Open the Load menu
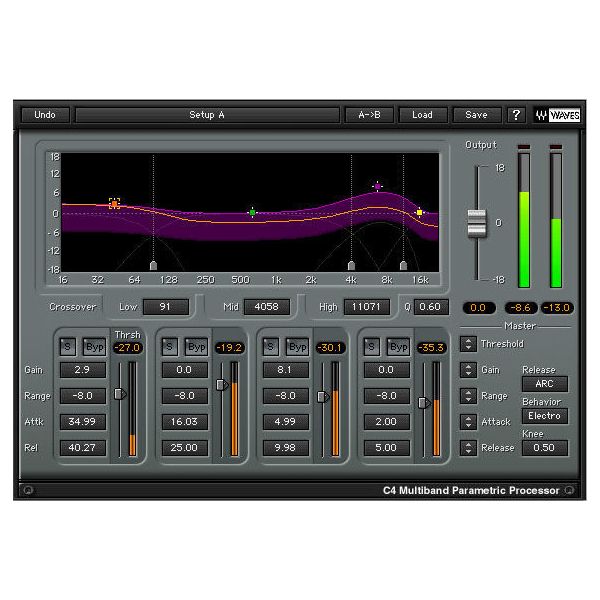 click(422, 115)
